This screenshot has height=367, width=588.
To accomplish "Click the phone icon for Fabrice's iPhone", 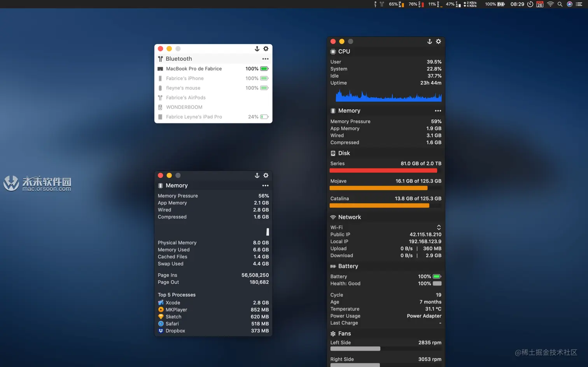I will [x=160, y=78].
